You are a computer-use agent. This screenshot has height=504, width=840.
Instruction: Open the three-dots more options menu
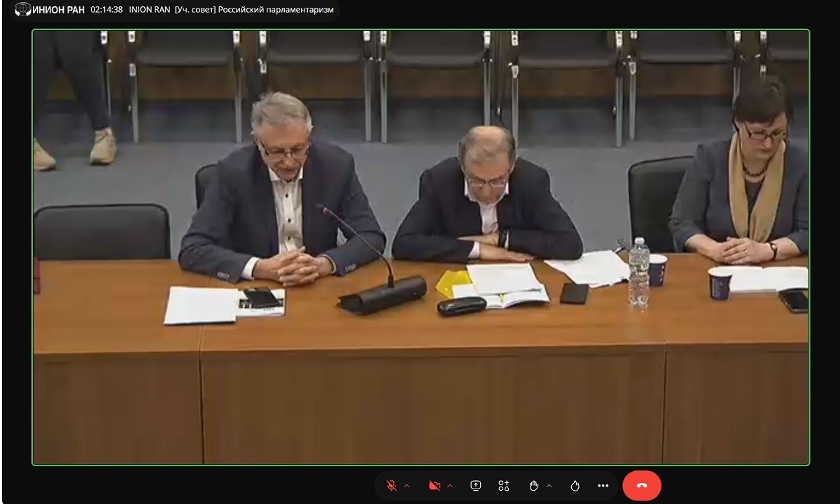point(603,486)
